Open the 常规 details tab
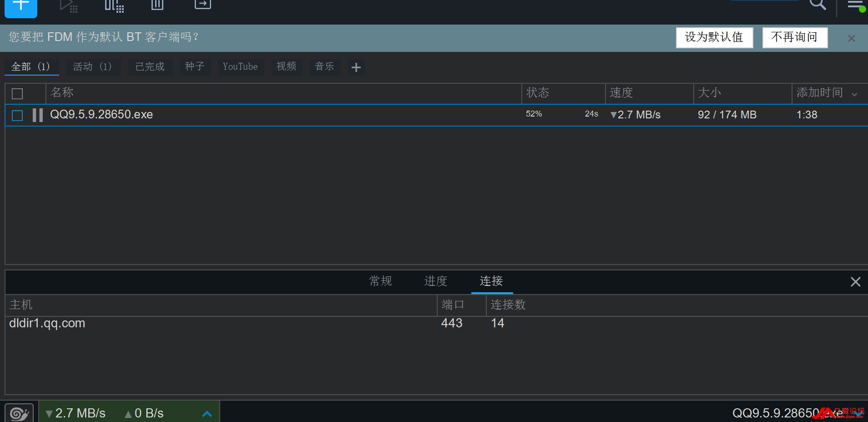The image size is (868, 422). 381,281
